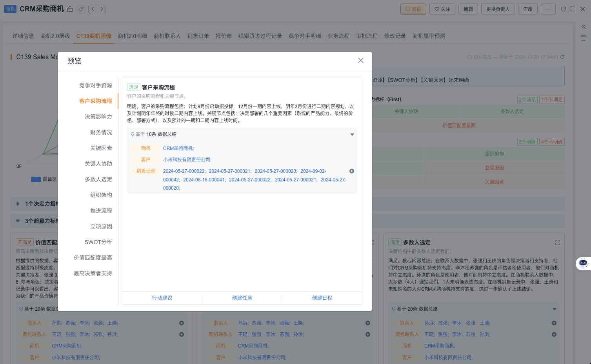The width and height of the screenshot is (591, 364).
Task: Switch to the 商机赢率预测 tab
Action: [428, 36]
